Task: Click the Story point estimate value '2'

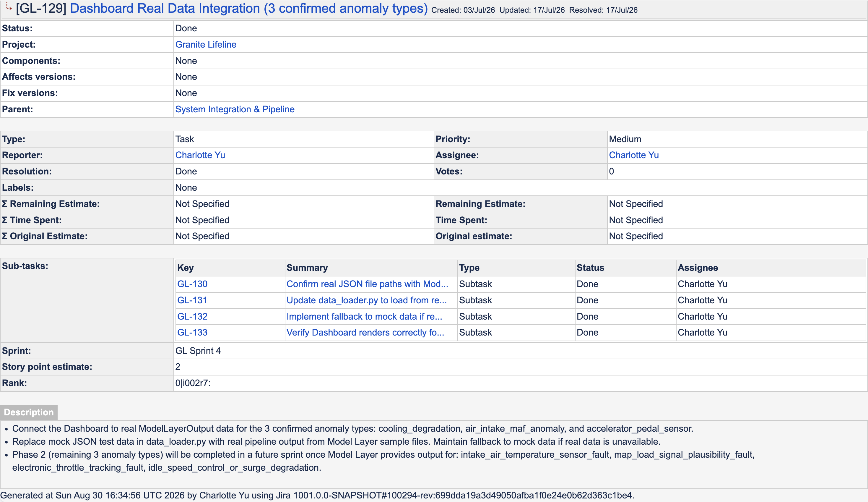Action: coord(178,367)
